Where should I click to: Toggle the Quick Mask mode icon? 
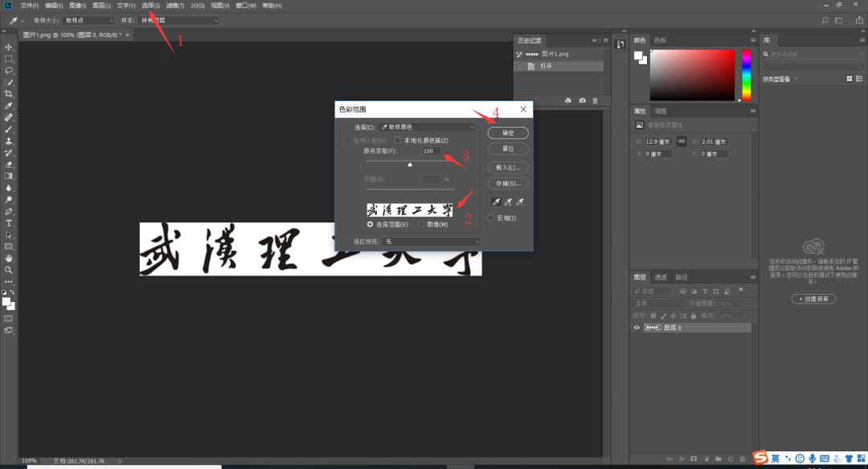click(8, 319)
